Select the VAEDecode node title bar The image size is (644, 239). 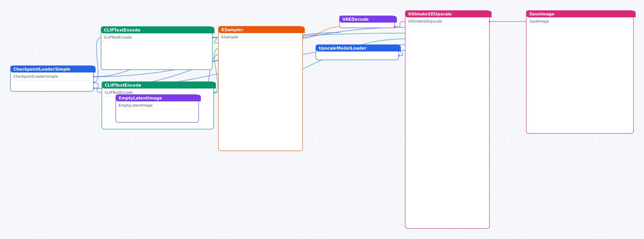368,19
